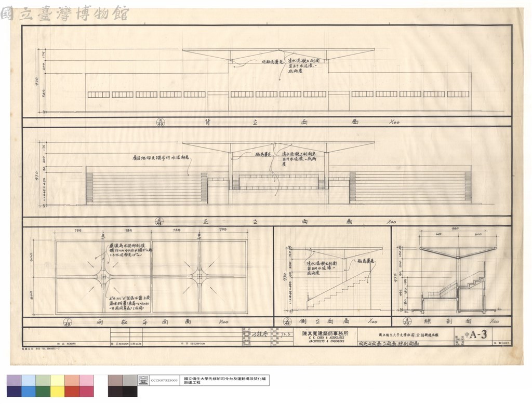Click the 2/A3 drawing reference circle

(x=288, y=321)
